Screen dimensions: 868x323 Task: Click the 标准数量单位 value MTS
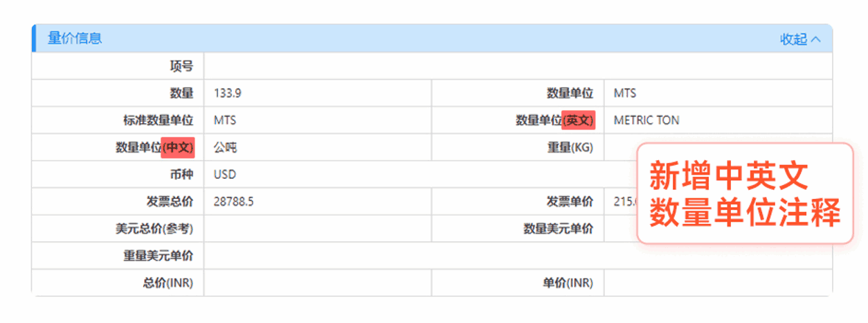(x=225, y=120)
